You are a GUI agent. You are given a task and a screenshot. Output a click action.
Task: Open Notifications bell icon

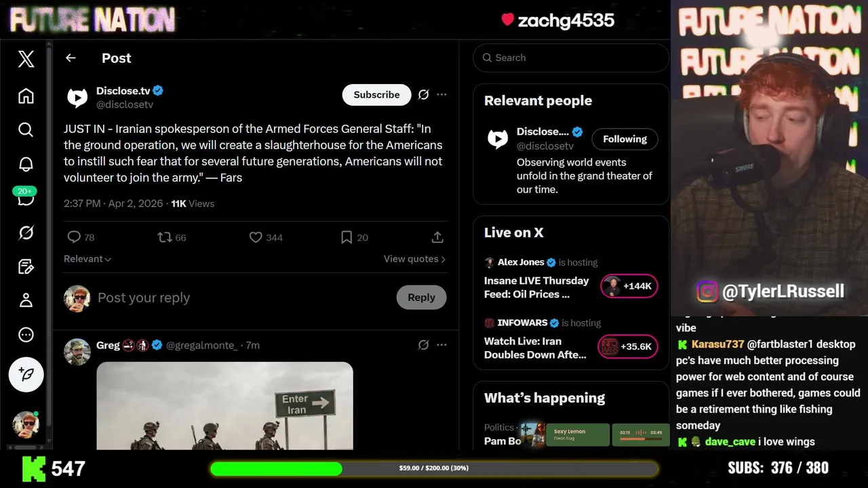click(x=26, y=164)
